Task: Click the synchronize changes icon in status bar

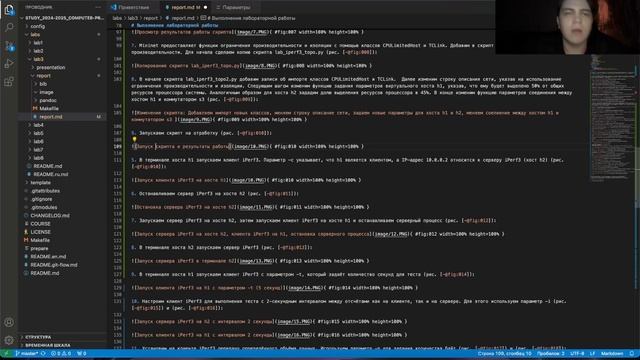Action: pyautogui.click(x=43, y=353)
